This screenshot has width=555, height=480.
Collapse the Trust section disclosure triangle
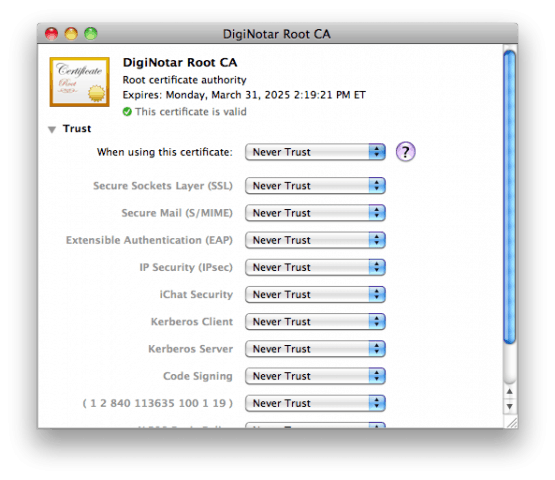52,129
